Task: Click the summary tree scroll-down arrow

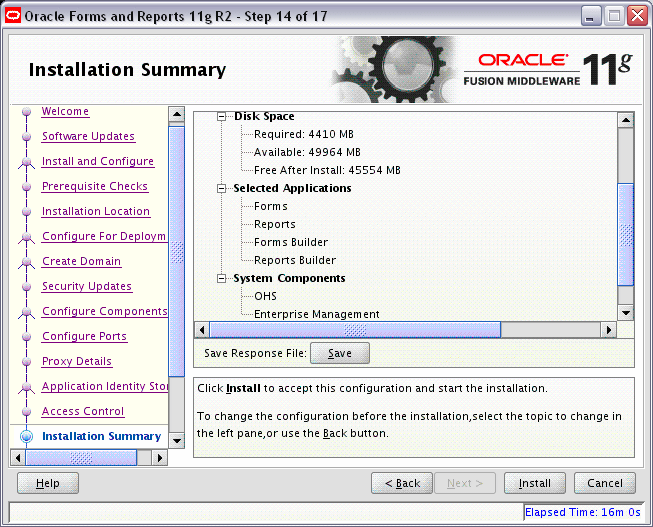Action: [626, 312]
